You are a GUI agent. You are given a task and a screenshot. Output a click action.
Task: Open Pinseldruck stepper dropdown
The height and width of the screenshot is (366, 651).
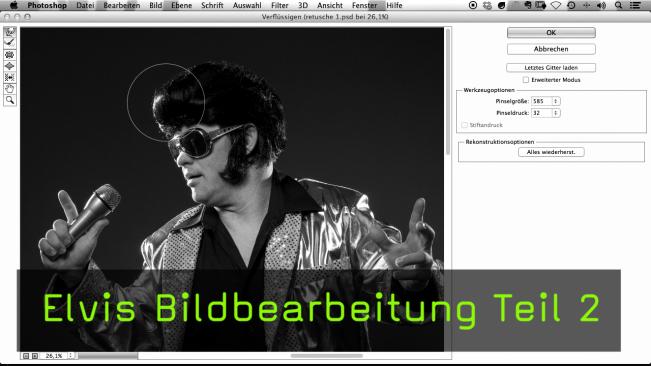(x=556, y=113)
